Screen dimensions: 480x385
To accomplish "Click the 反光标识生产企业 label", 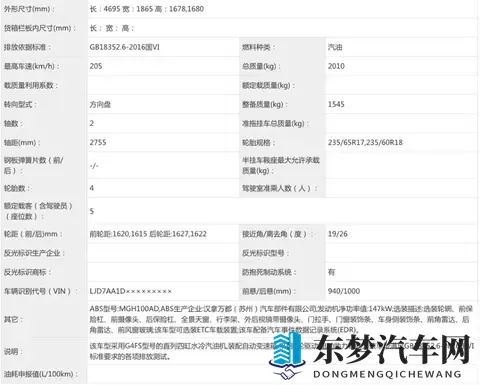I will (x=34, y=253).
